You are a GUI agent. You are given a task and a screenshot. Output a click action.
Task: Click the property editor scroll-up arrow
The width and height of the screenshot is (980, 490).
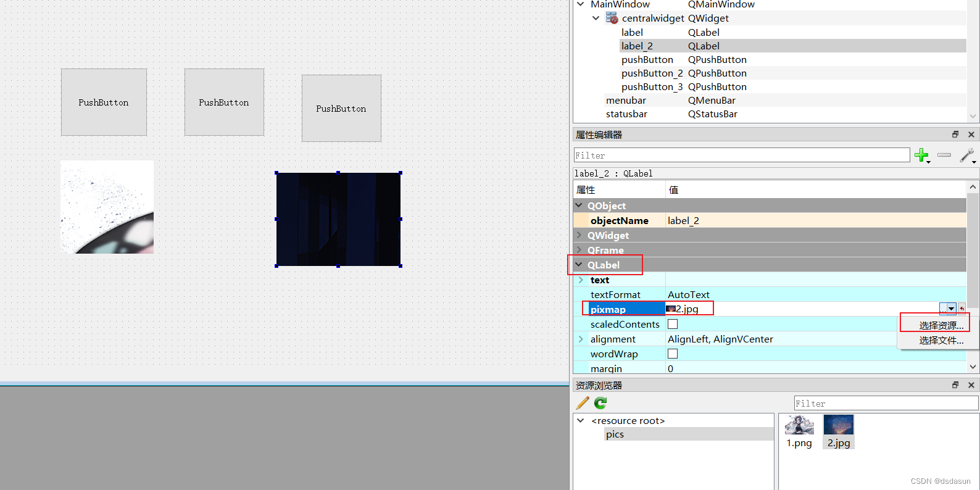[x=973, y=187]
